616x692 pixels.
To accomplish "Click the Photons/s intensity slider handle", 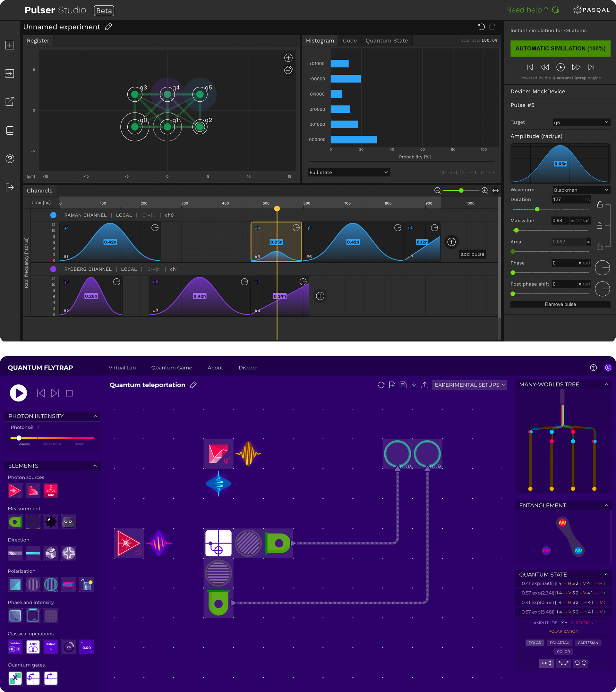I will point(19,438).
